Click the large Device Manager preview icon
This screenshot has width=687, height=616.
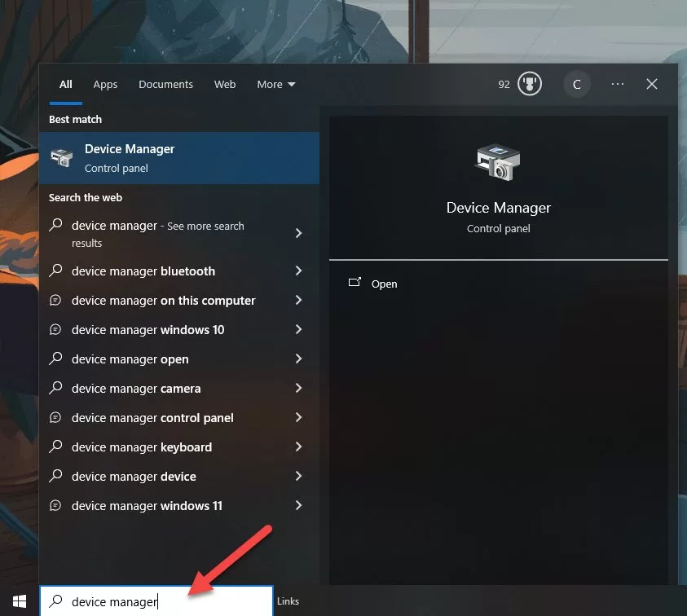click(498, 162)
